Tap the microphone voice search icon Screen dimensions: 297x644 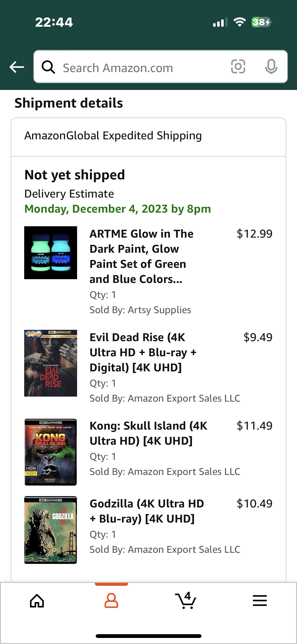(x=271, y=67)
